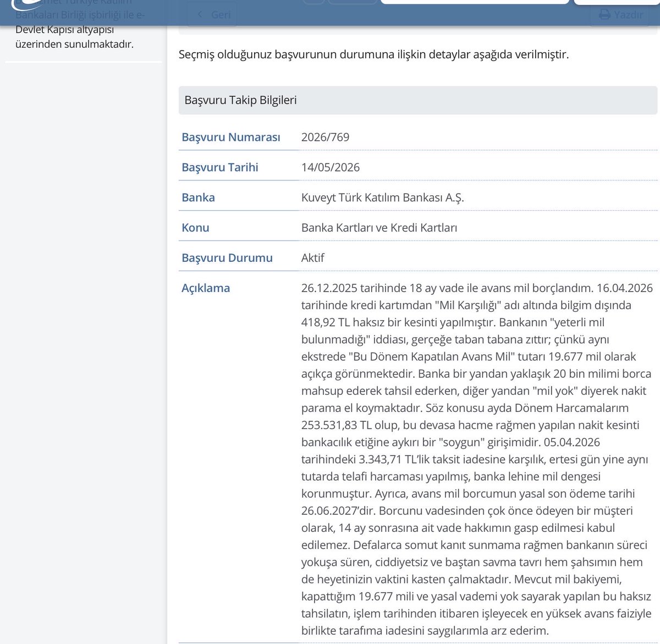This screenshot has width=660, height=644.
Task: Select application number 2026/769
Action: [325, 137]
